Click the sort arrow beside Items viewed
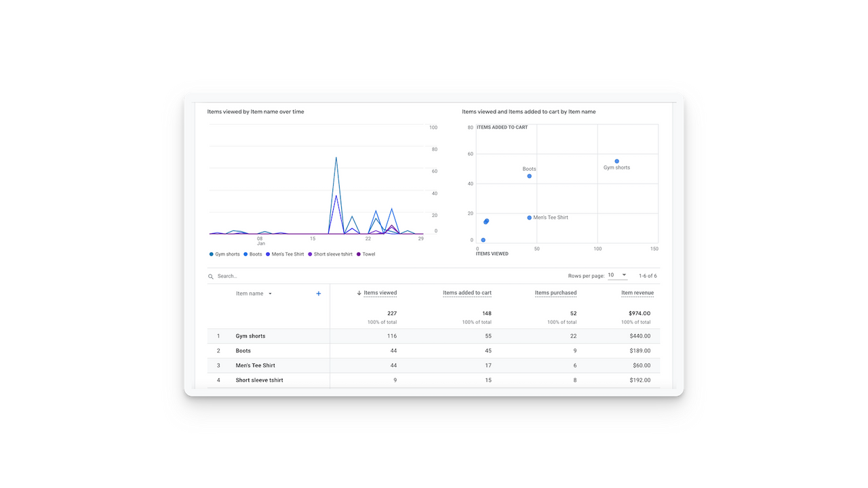 click(359, 293)
